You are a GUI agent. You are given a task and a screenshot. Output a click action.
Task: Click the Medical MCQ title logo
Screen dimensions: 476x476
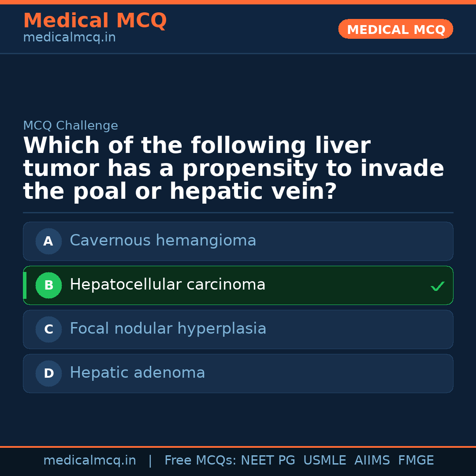tap(95, 21)
